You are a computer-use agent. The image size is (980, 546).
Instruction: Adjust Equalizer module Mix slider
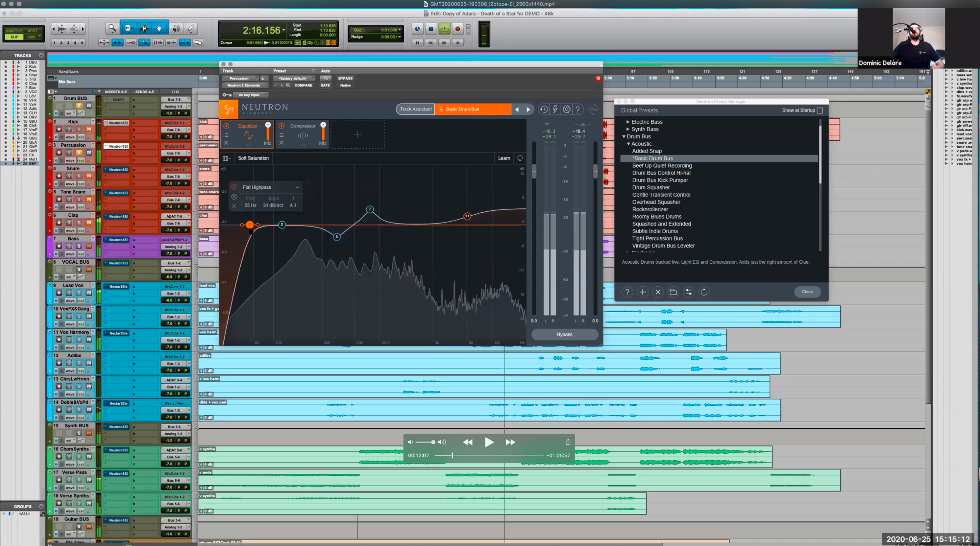(x=268, y=131)
